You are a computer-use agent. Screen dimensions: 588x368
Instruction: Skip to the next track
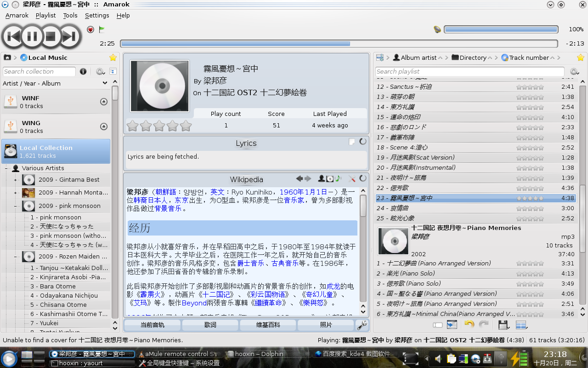coord(69,35)
